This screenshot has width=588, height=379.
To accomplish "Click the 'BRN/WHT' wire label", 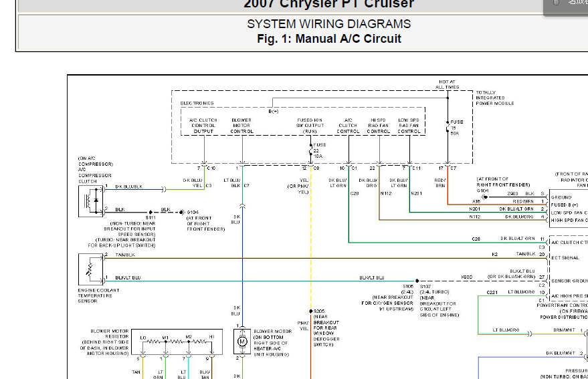I will pyautogui.click(x=564, y=330).
